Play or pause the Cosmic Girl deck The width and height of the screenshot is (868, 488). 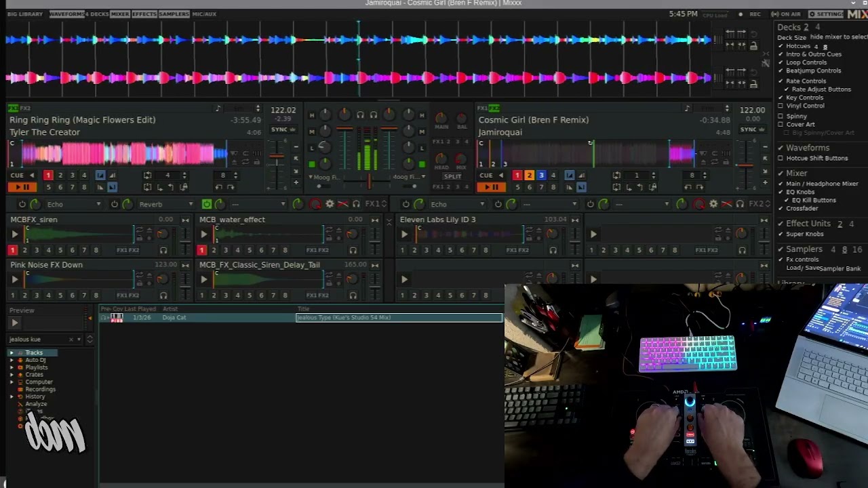(x=491, y=187)
